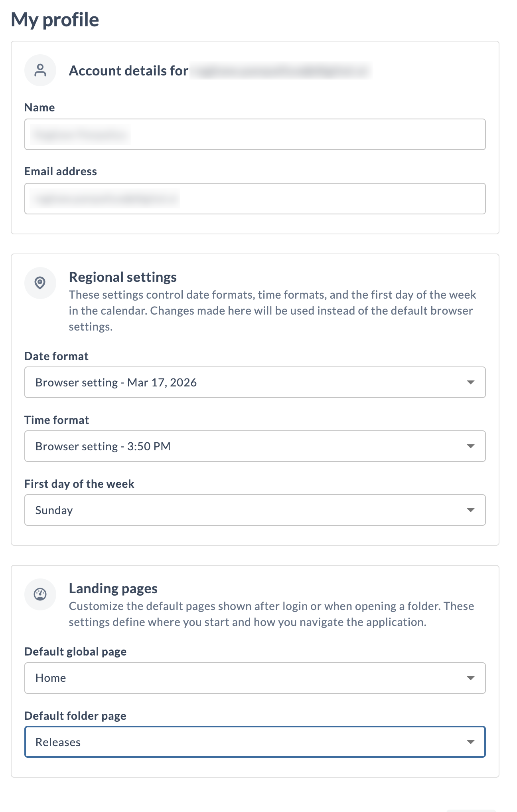Click the Browser setting - Mar 17, 2026 value
The image size is (517, 812).
[x=116, y=382]
